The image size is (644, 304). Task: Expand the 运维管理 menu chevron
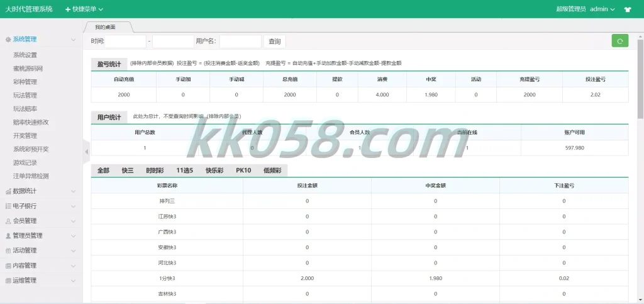tap(73, 281)
